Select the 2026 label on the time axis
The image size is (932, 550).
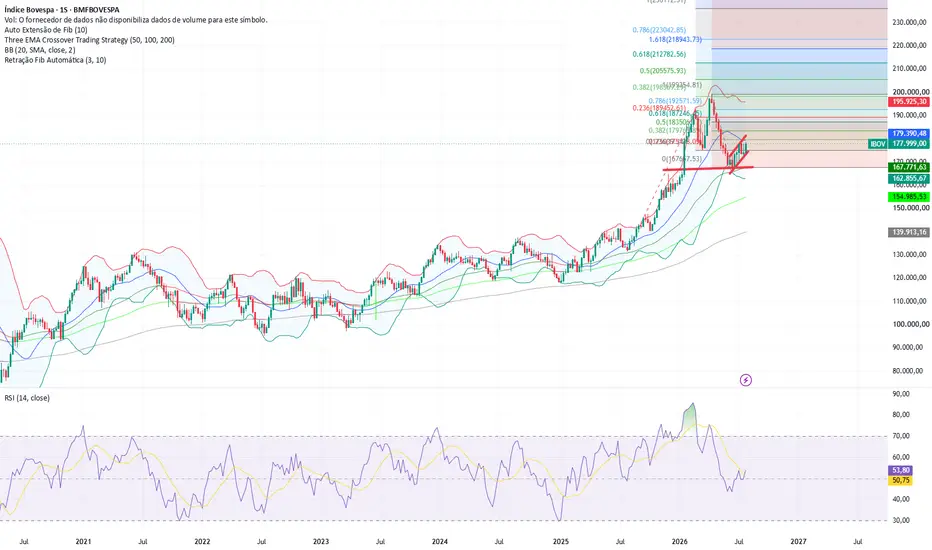point(679,542)
